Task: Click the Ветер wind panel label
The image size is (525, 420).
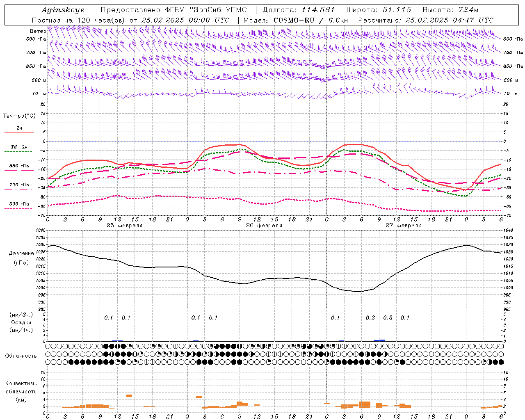Action: click(x=38, y=31)
